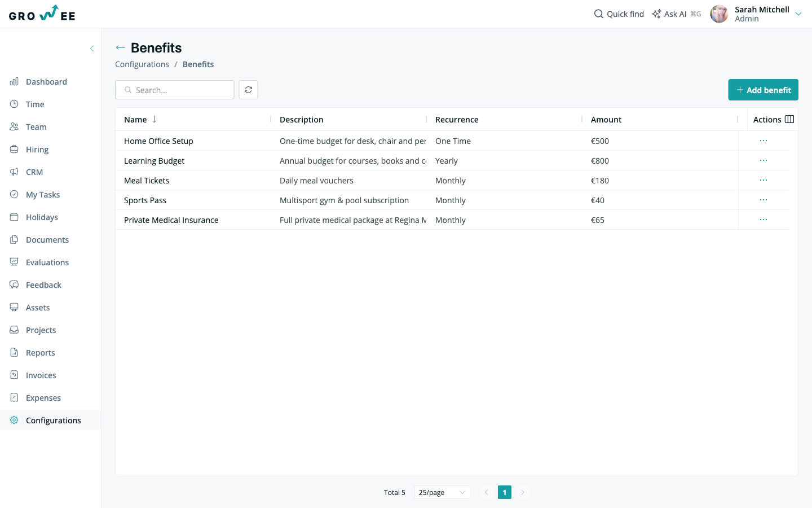Click the Dashboard icon in sidebar
Image resolution: width=812 pixels, height=508 pixels.
click(x=14, y=82)
